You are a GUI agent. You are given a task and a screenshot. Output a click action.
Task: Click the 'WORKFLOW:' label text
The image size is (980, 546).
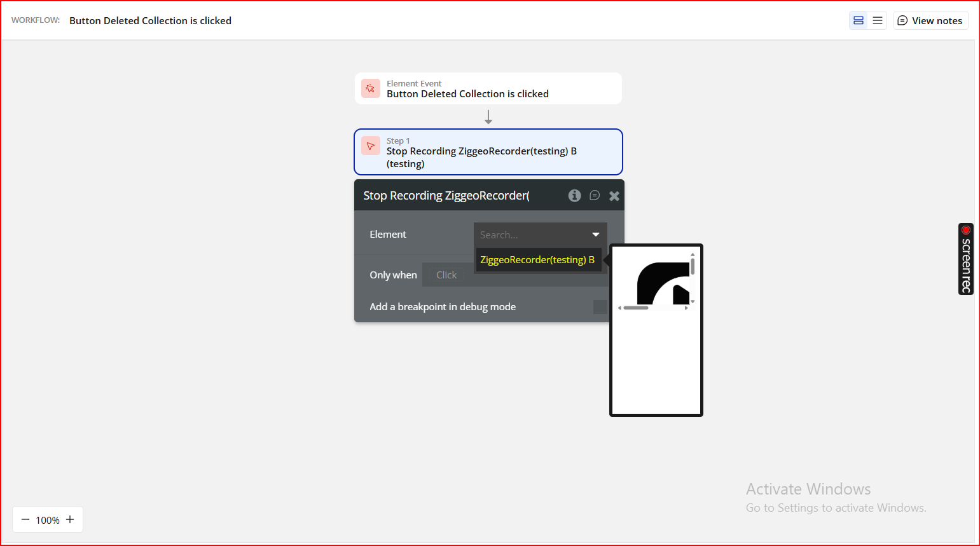[x=36, y=20]
